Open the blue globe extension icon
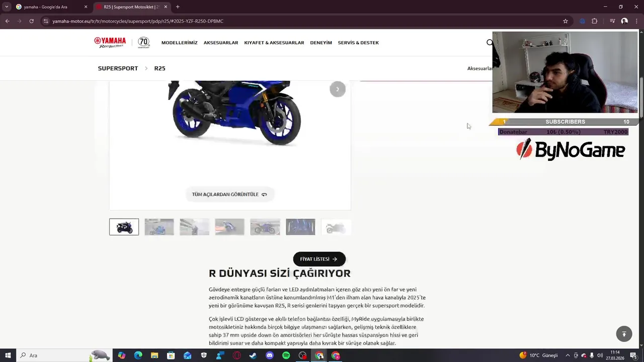 582,21
